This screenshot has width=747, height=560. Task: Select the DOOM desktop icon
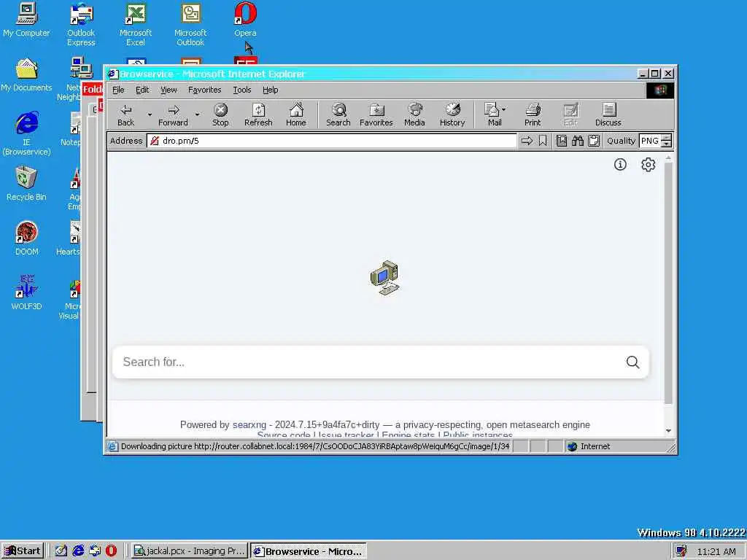(x=26, y=239)
